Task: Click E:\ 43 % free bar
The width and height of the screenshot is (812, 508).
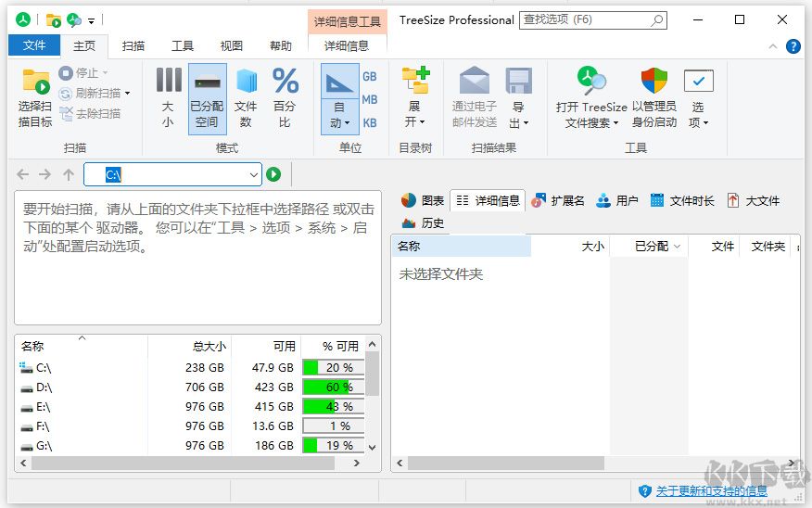Action: click(333, 407)
